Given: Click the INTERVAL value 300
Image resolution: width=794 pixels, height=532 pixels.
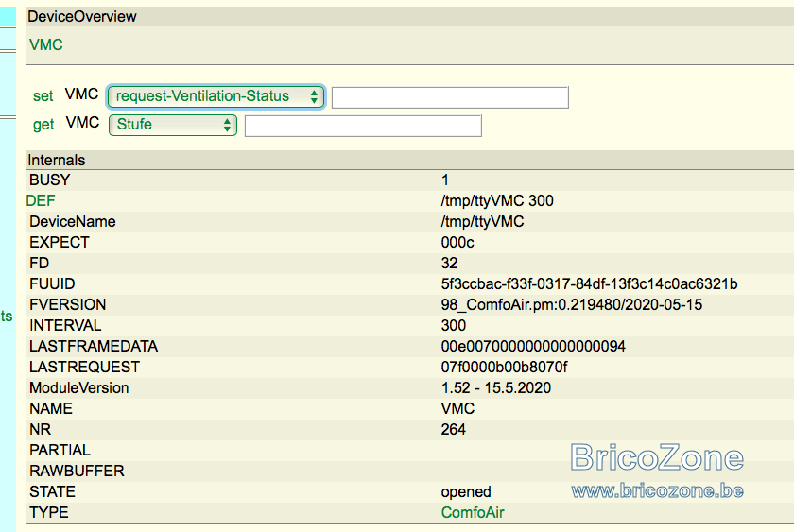Looking at the screenshot, I should tap(453, 325).
